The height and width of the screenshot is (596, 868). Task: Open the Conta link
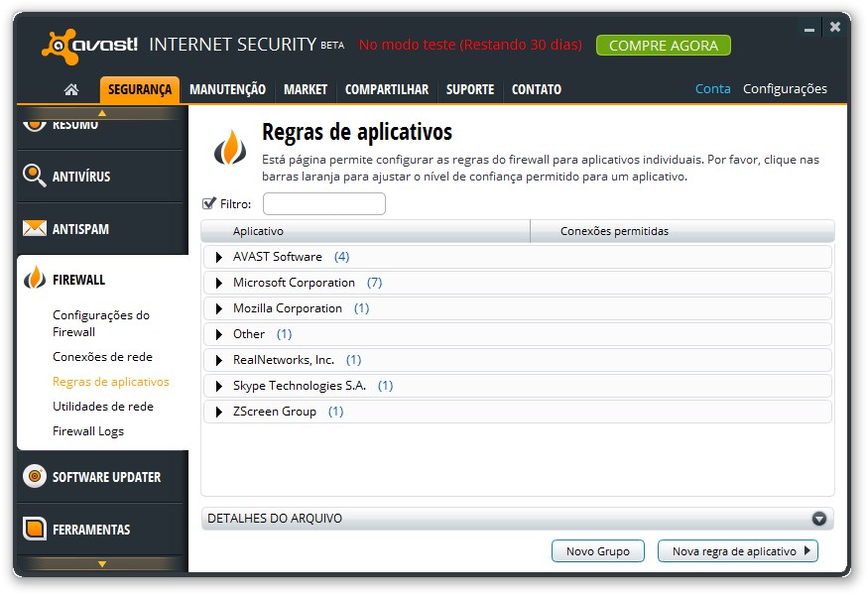point(712,88)
